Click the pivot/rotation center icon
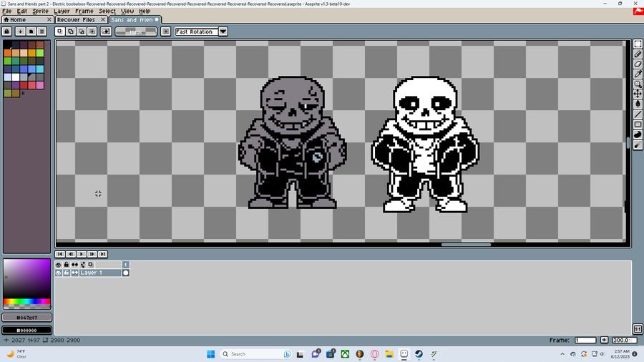The width and height of the screenshot is (644, 362). pos(106,31)
